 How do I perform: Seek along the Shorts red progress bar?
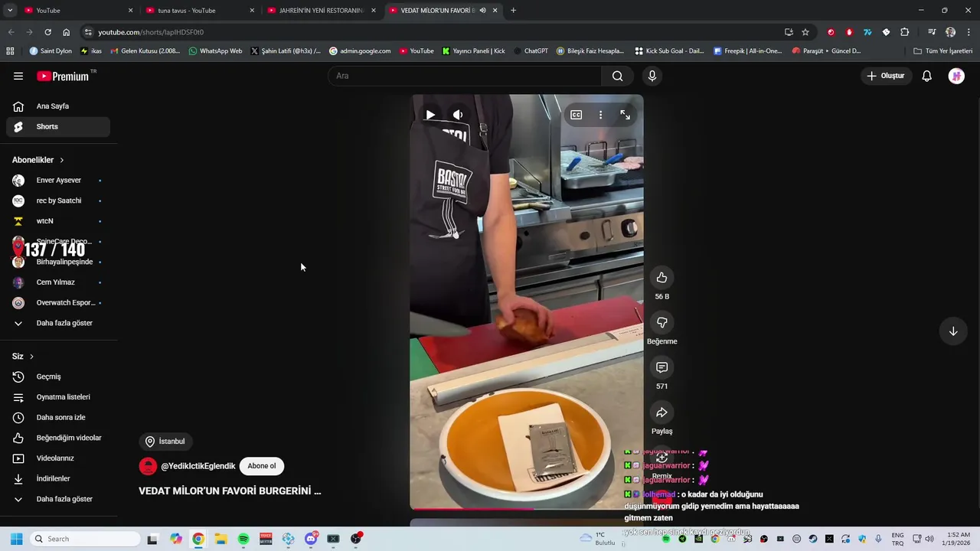[527, 508]
